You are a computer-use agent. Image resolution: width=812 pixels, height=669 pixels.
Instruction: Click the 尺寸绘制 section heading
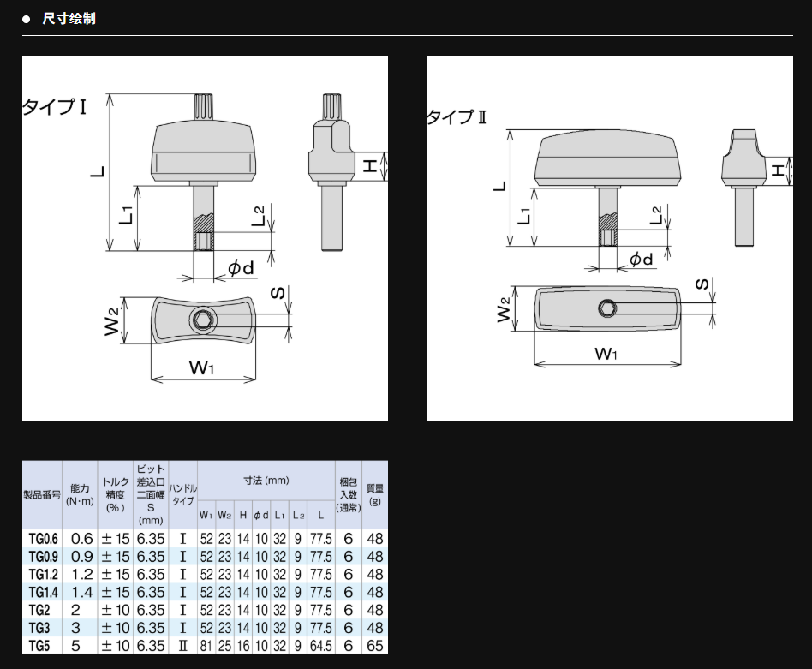pyautogui.click(x=69, y=18)
